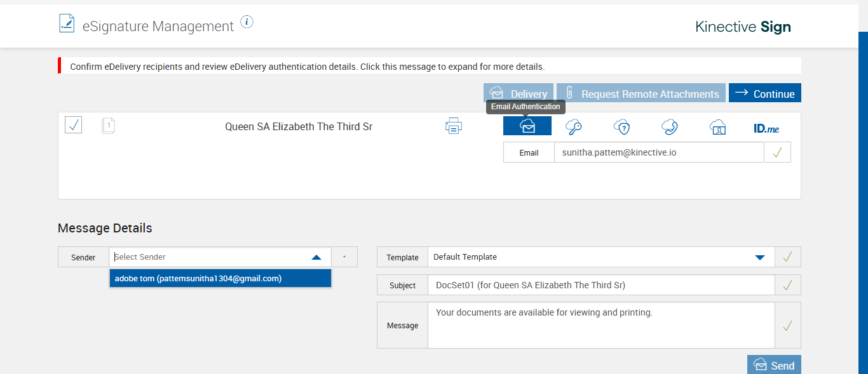Edit the Subject text field
Screen dimensions: 868x374
tap(600, 285)
